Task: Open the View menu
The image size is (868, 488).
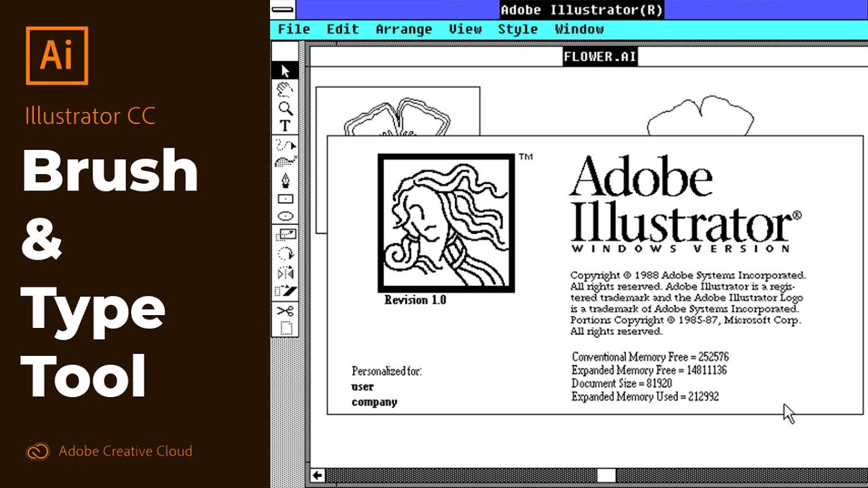Action: point(465,29)
